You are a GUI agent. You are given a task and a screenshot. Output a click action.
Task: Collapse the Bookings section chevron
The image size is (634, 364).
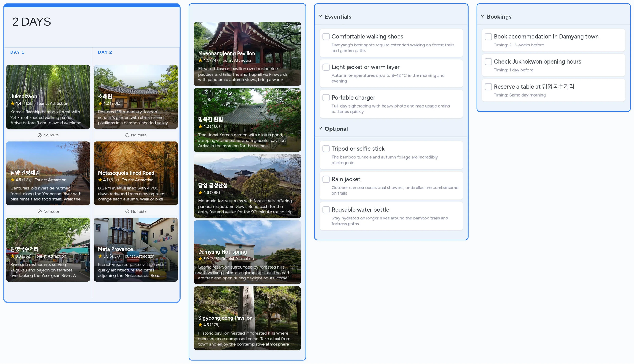coord(482,16)
